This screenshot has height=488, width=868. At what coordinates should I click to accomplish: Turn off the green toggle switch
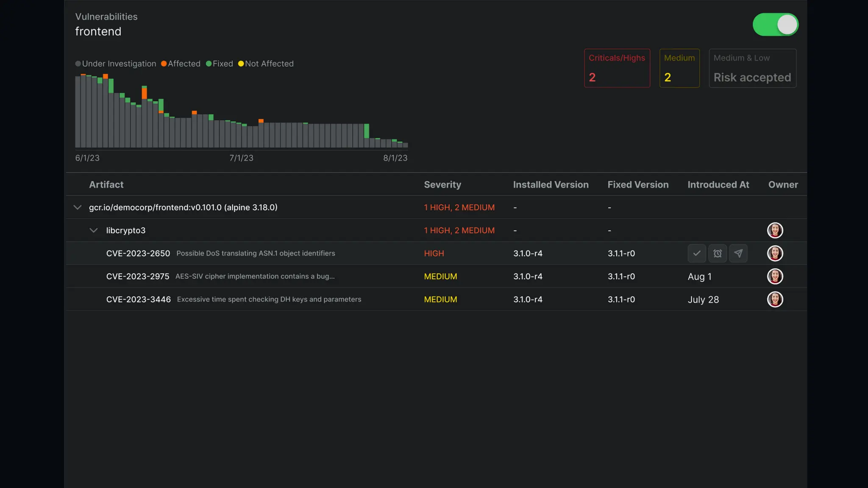pos(775,25)
